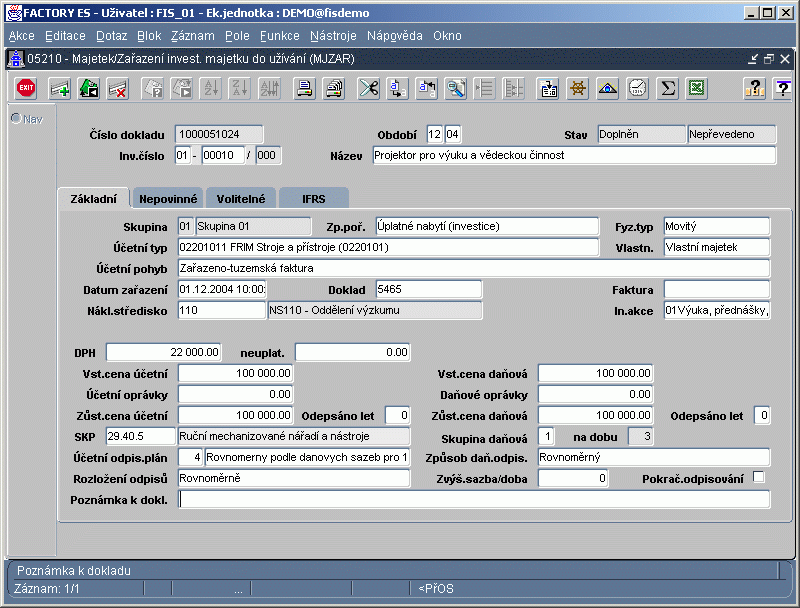Click the ship wheel navigation icon
This screenshot has height=608, width=800.
point(578,88)
